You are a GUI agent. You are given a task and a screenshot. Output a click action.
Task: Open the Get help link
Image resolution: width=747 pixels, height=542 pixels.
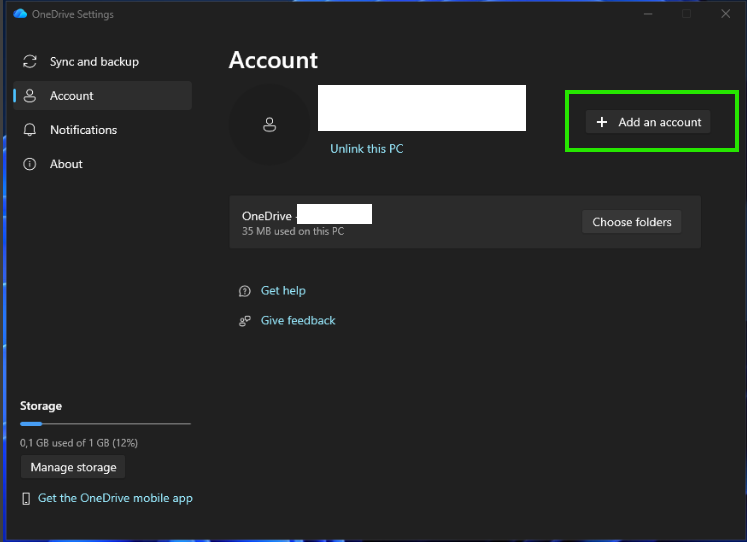pos(283,291)
